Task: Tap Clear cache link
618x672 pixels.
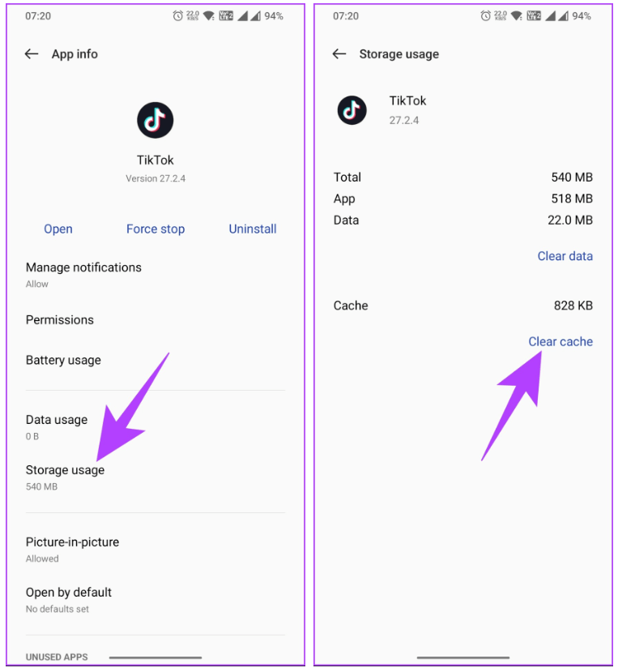Action: [x=560, y=342]
